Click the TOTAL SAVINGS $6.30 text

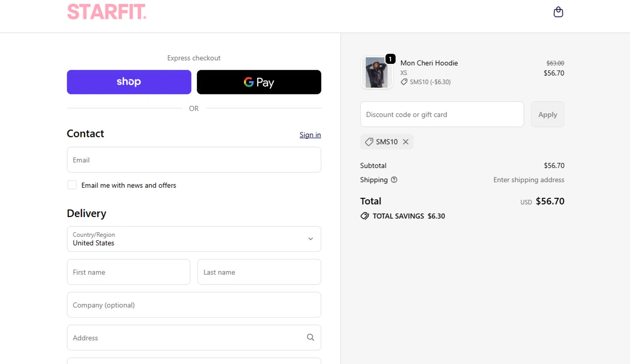(409, 216)
